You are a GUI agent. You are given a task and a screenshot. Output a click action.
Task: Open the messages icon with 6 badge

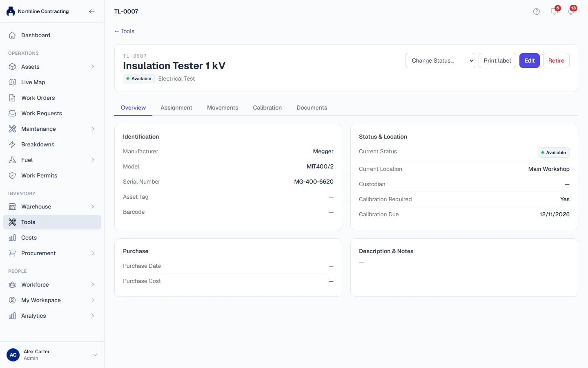pos(555,11)
